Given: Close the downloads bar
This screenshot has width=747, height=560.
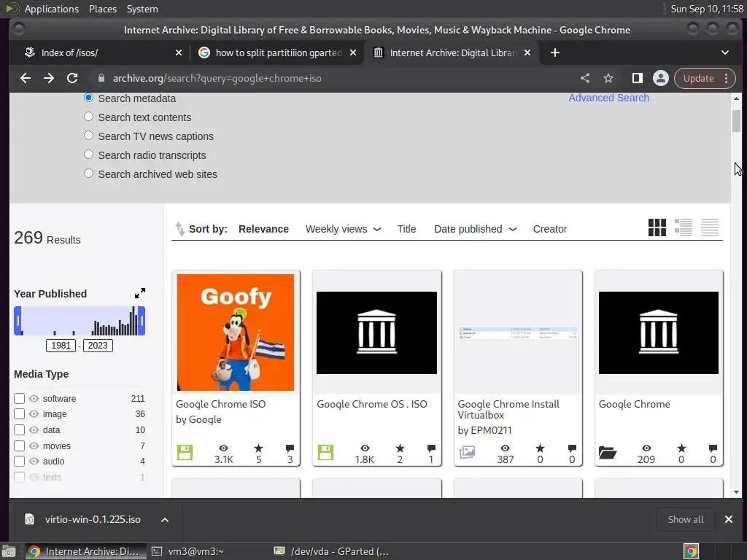Looking at the screenshot, I should (729, 519).
